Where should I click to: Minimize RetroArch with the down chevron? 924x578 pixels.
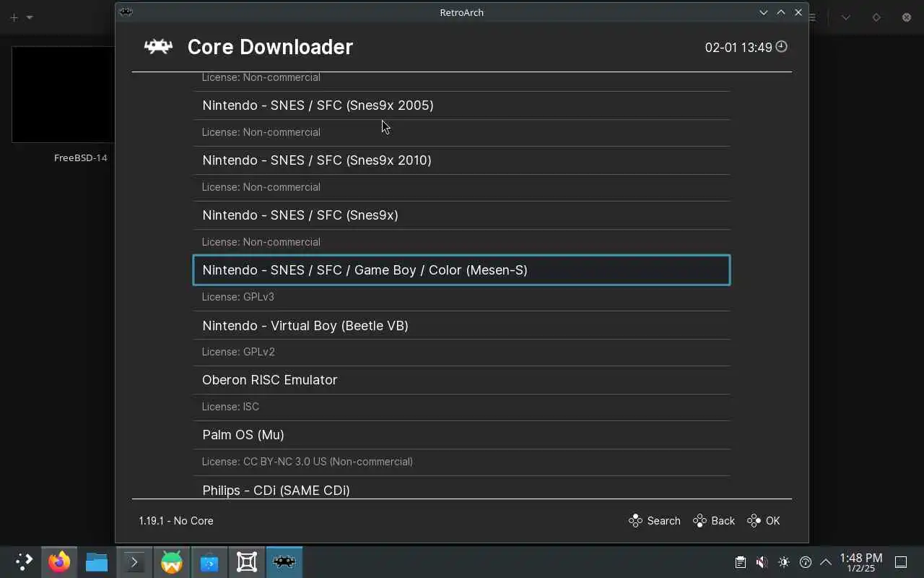coord(764,12)
